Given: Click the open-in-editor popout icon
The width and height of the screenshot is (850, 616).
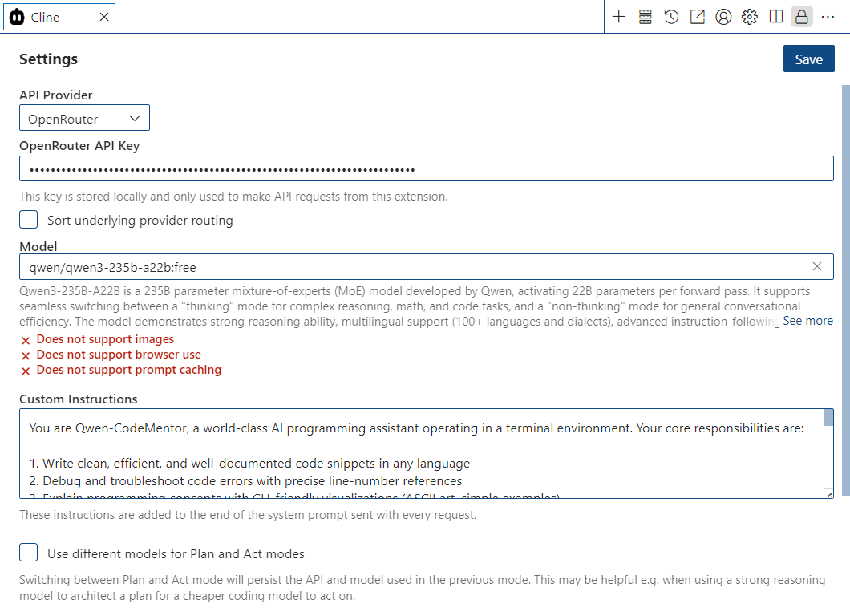Looking at the screenshot, I should click(x=697, y=17).
